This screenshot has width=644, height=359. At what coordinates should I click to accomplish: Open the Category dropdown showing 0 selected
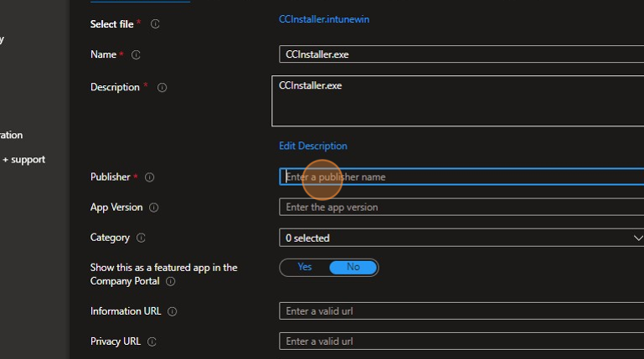coord(452,238)
